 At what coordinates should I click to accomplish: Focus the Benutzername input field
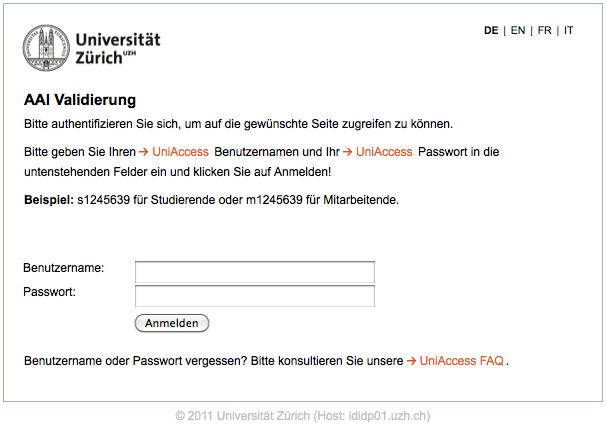point(255,272)
